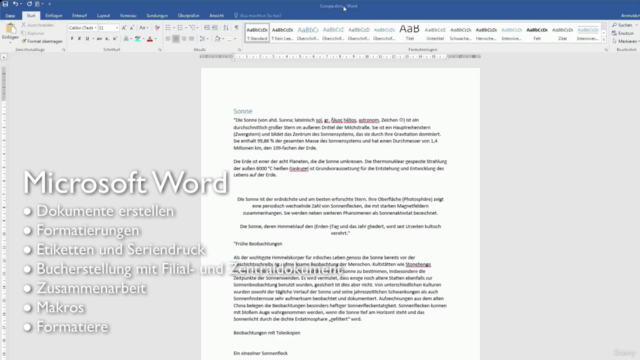Image resolution: width=640 pixels, height=360 pixels.
Task: Toggle bold formatting
Action: tap(72, 39)
